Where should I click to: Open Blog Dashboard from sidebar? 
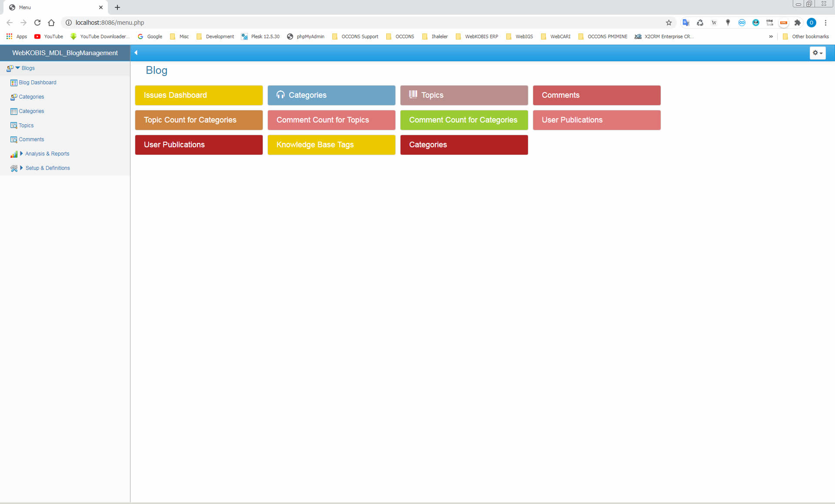point(37,83)
